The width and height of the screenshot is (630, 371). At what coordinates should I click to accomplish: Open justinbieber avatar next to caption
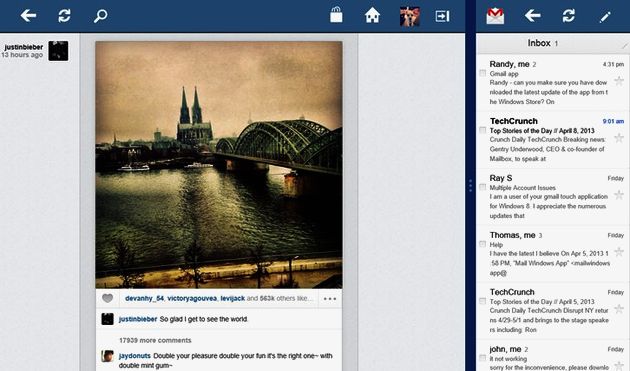[107, 319]
